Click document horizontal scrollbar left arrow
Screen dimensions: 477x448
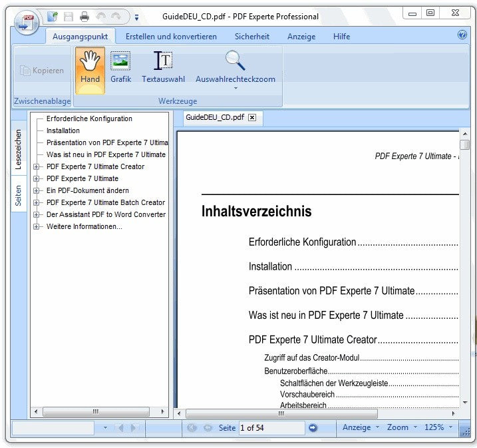(179, 413)
